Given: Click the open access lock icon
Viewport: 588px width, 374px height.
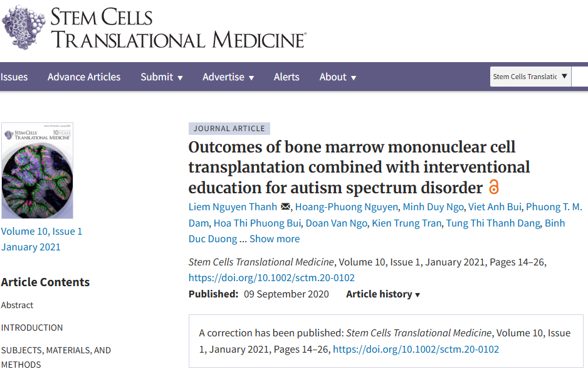Looking at the screenshot, I should [494, 187].
